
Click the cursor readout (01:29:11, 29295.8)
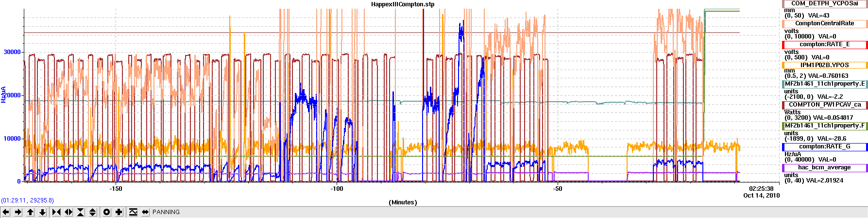point(27,200)
